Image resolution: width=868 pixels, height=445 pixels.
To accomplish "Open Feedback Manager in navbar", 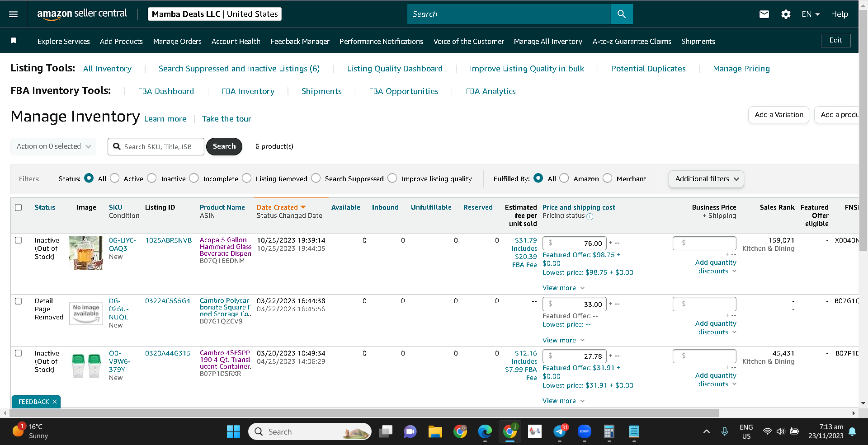I will click(x=300, y=41).
